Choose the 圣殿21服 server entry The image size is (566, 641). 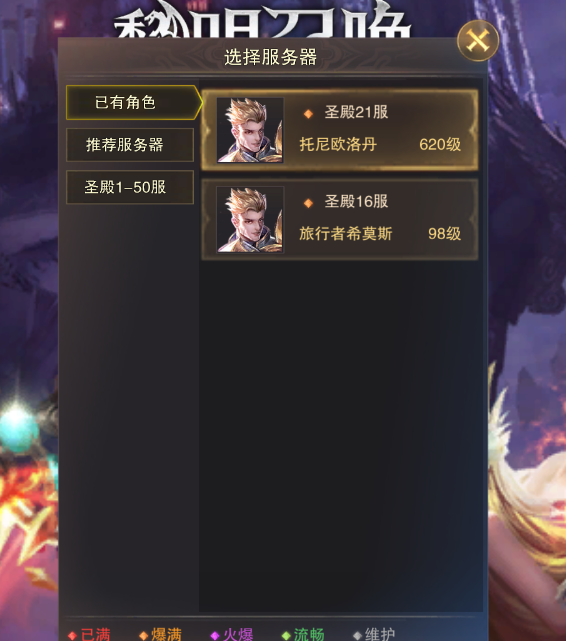click(x=340, y=129)
